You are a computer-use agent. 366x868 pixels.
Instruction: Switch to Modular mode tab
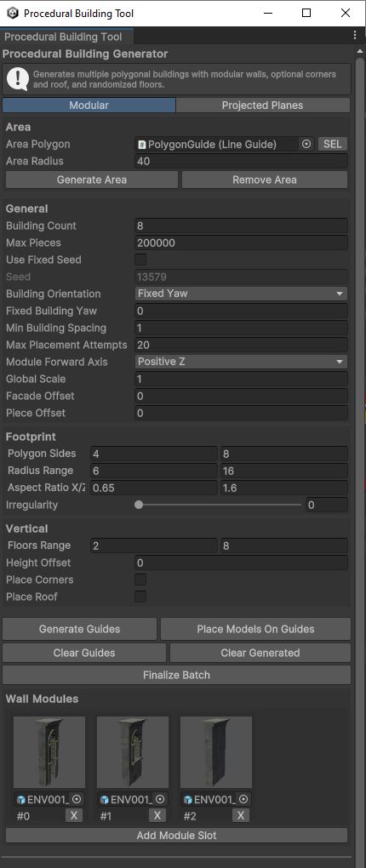click(x=89, y=106)
